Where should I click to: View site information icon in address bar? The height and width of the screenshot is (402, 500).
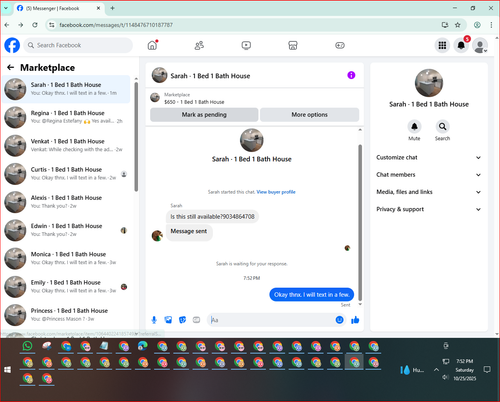point(52,25)
